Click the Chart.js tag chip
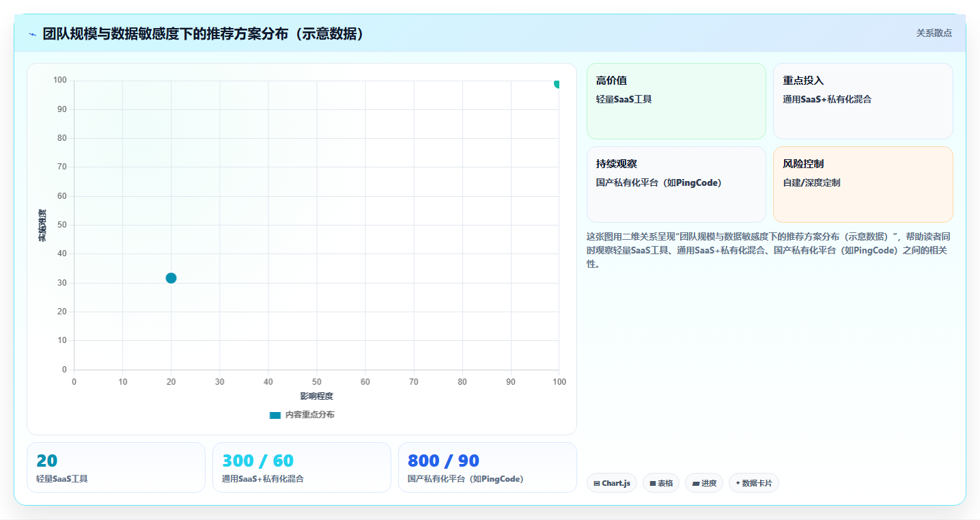The height and width of the screenshot is (520, 980). pyautogui.click(x=612, y=483)
